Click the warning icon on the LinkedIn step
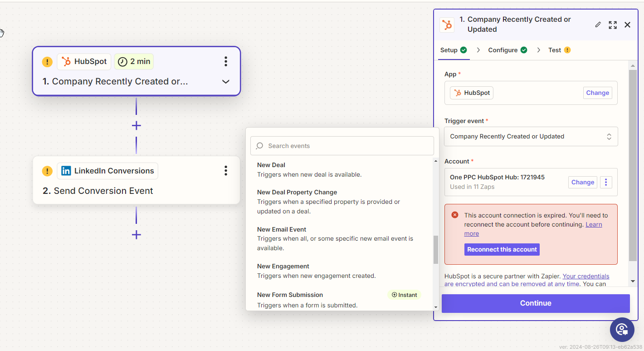The height and width of the screenshot is (351, 644). [47, 171]
